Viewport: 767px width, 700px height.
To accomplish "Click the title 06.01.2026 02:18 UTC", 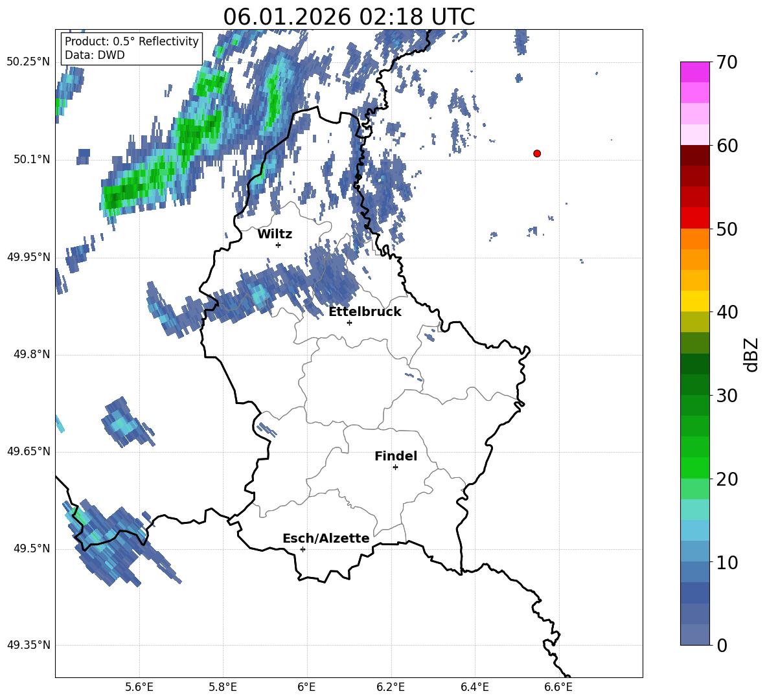I will [349, 17].
